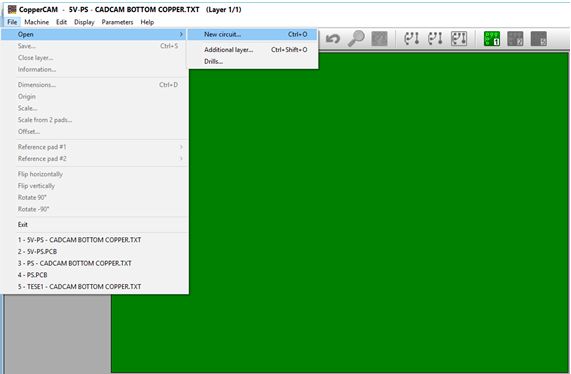The width and height of the screenshot is (571, 374).
Task: Click the undo arrow toolbar icon
Action: tap(332, 38)
